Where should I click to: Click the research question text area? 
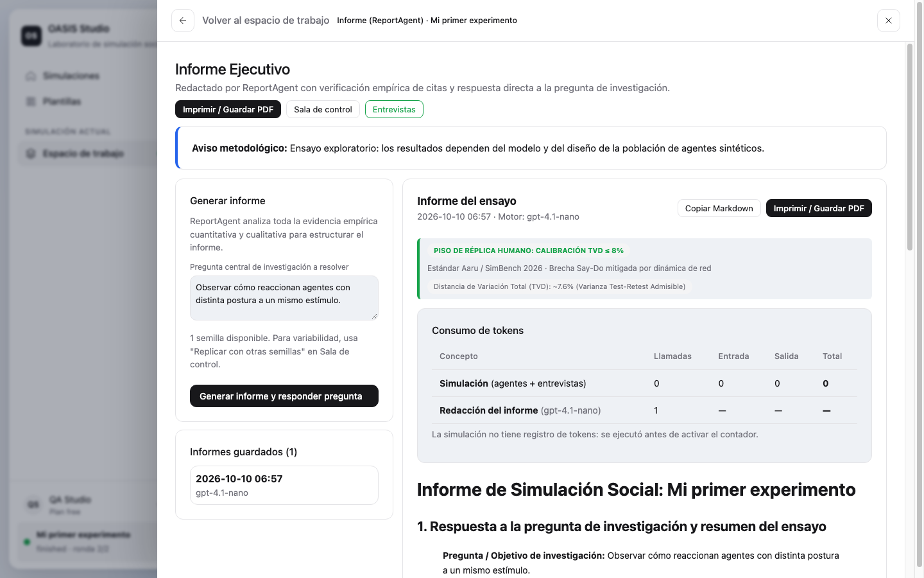tap(284, 298)
